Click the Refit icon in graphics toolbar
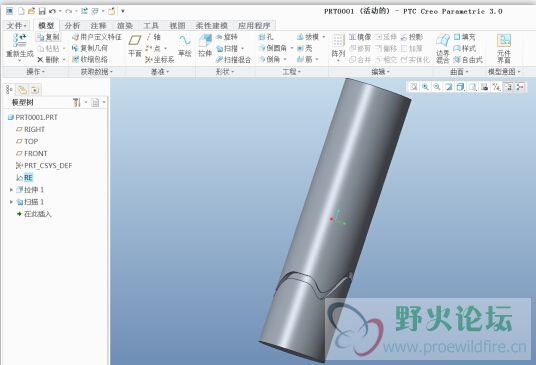 coord(414,87)
